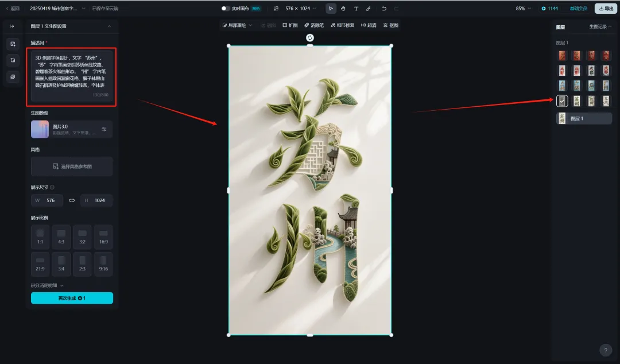Click the export button

click(606, 8)
